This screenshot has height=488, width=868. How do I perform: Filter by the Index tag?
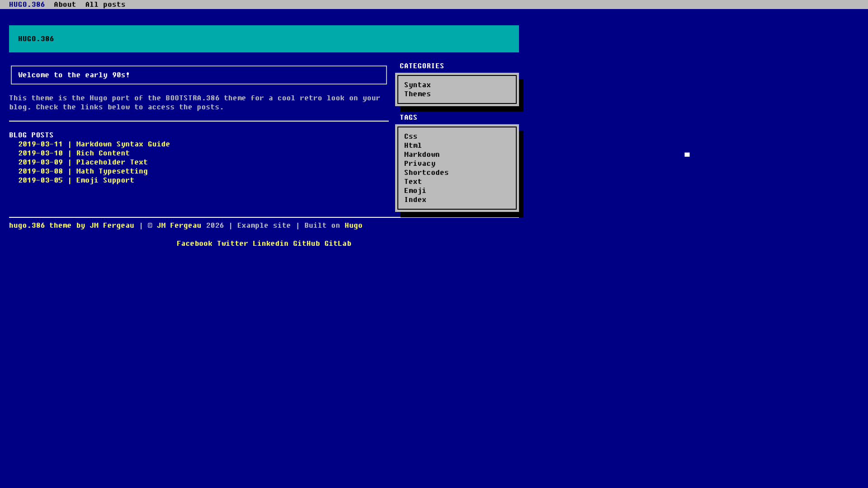[415, 200]
